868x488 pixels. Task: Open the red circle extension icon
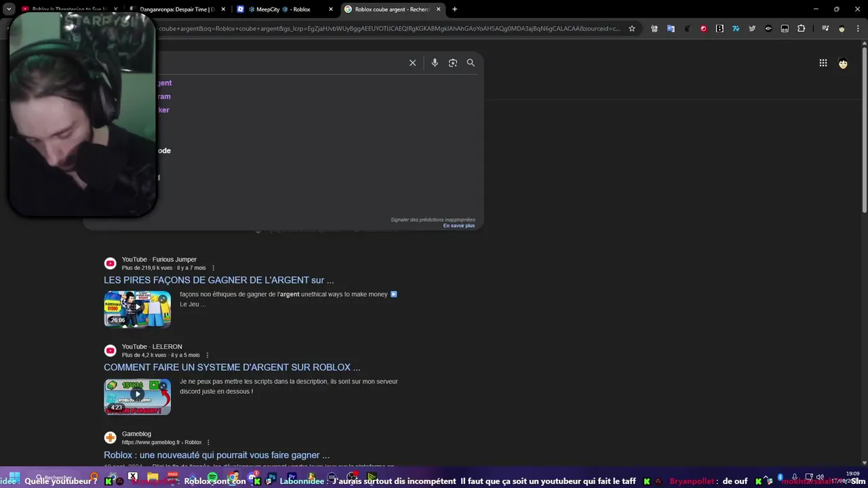coord(703,28)
